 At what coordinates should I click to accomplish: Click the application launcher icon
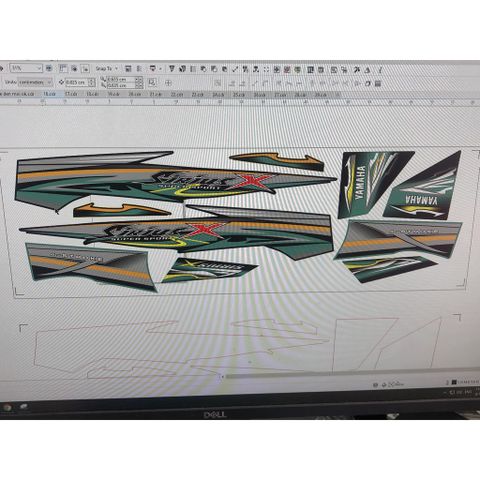point(152,69)
